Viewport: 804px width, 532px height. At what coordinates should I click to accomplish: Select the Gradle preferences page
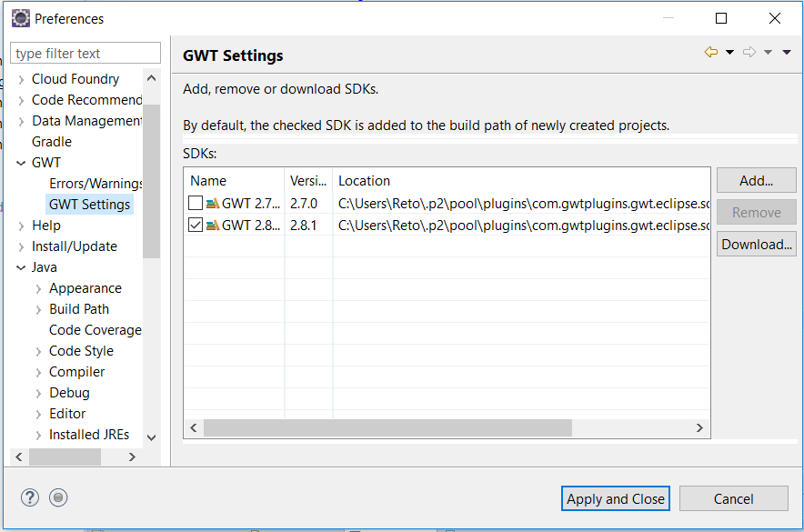coord(52,142)
